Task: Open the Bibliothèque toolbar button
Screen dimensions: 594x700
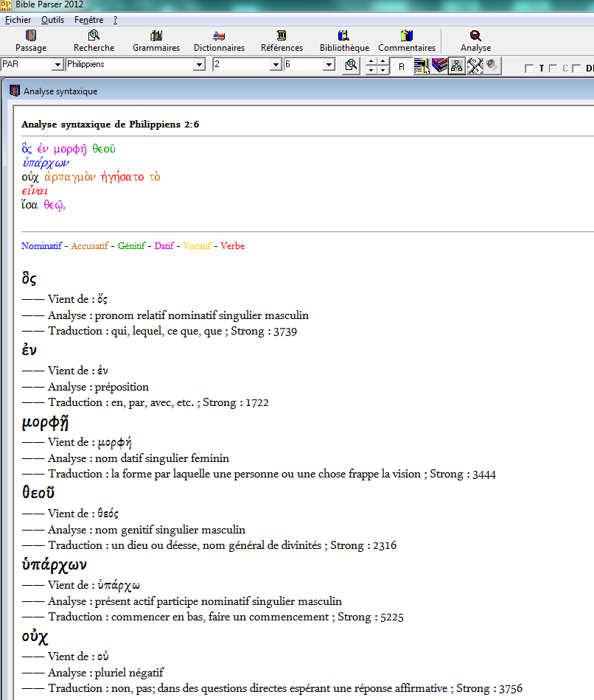Action: (x=344, y=41)
